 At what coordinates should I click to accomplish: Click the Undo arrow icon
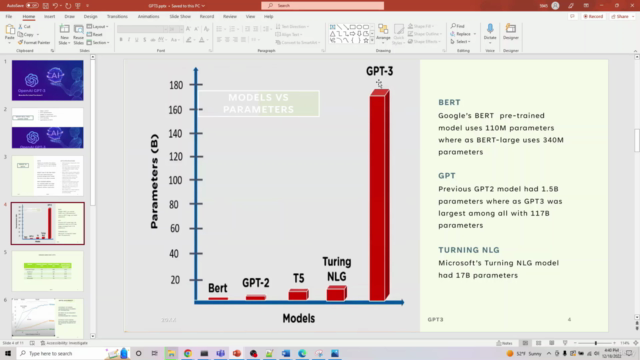(x=55, y=6)
